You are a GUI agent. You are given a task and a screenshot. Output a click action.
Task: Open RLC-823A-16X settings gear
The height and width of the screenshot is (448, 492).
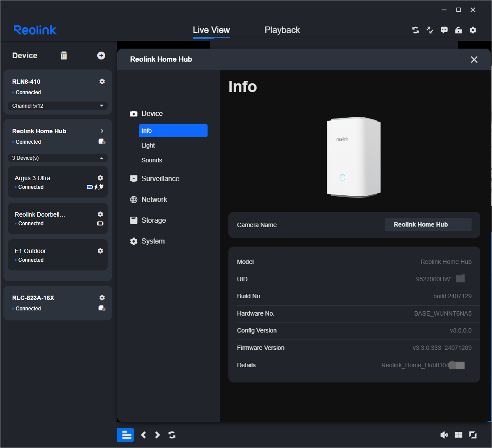click(x=102, y=298)
